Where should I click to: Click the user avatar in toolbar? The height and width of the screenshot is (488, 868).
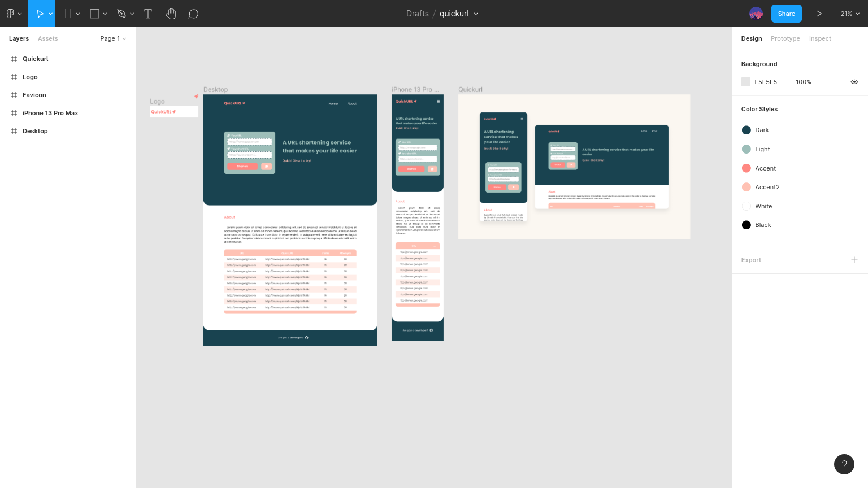pos(756,14)
